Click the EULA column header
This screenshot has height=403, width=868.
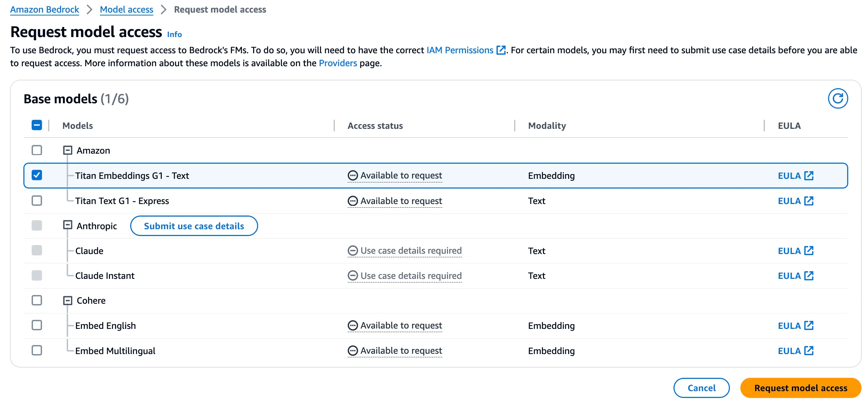(x=789, y=126)
